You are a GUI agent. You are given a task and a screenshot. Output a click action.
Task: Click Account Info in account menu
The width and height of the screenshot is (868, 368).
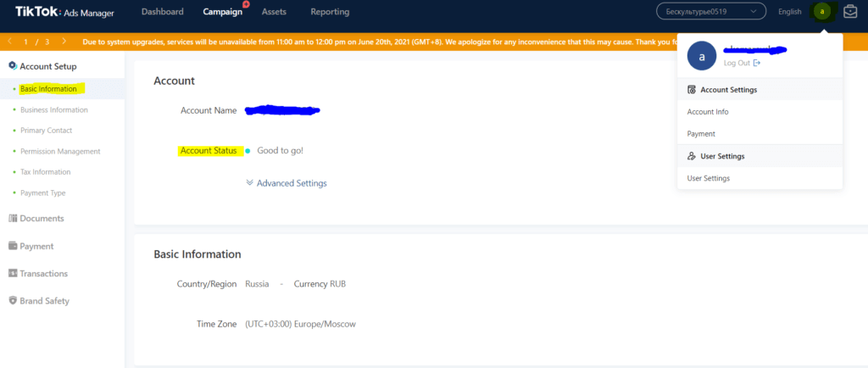coord(708,112)
